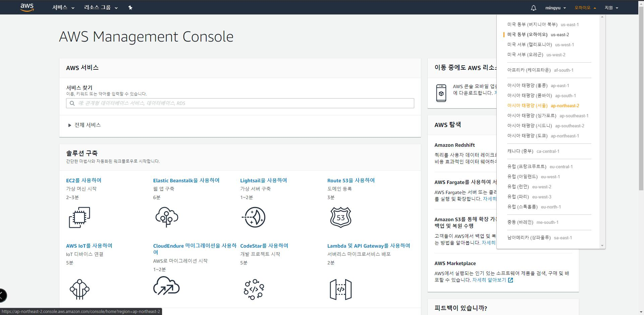
Task: Click the mobile app phone icon
Action: (x=441, y=93)
